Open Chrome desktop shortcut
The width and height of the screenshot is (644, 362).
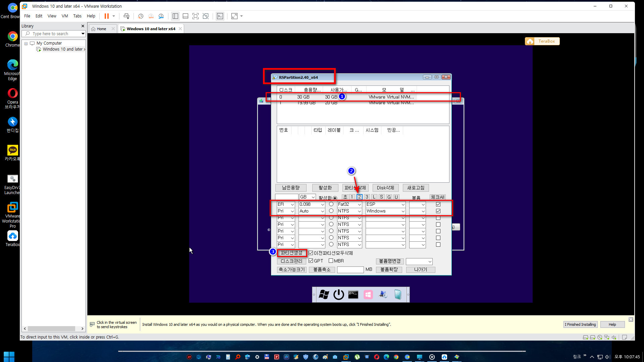[x=12, y=39]
